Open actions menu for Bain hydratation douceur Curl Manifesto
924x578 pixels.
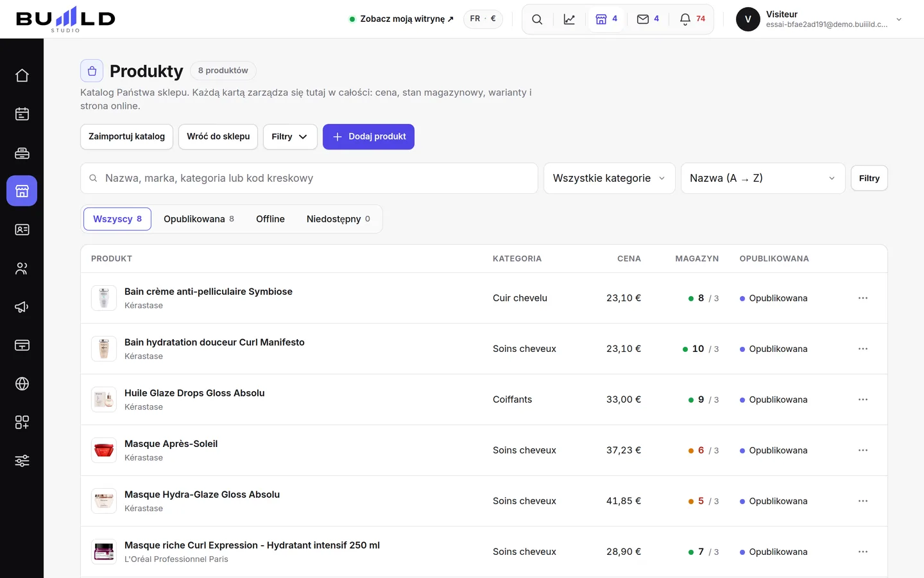[x=863, y=349]
